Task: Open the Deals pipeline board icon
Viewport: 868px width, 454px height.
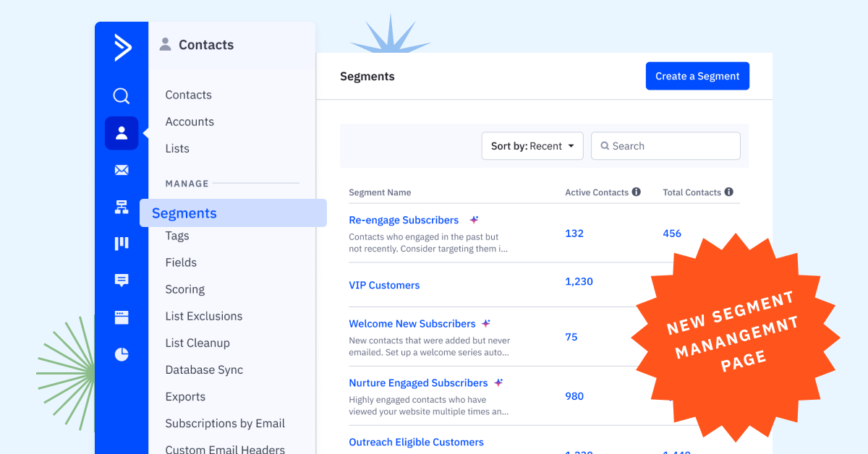Action: click(122, 244)
